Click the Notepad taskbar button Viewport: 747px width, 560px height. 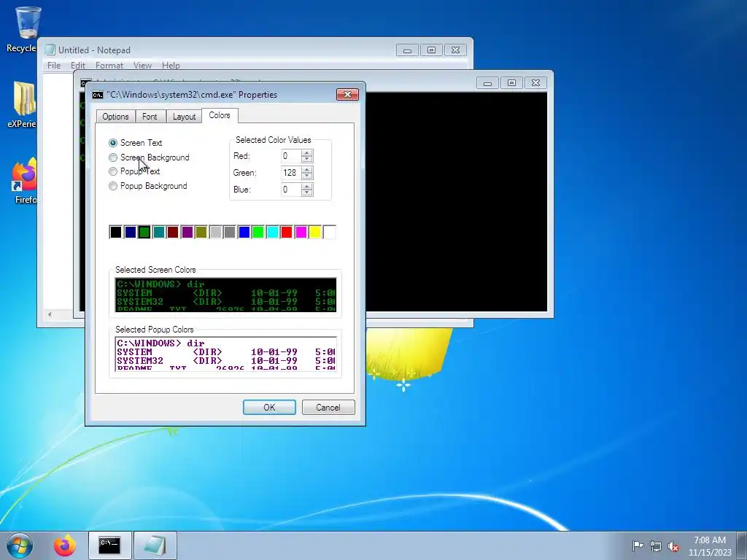tap(155, 545)
